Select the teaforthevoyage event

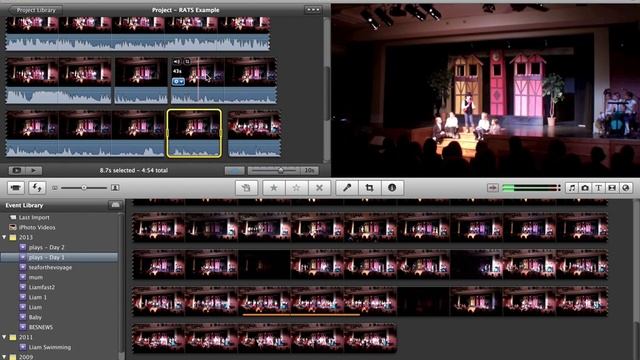pos(50,267)
